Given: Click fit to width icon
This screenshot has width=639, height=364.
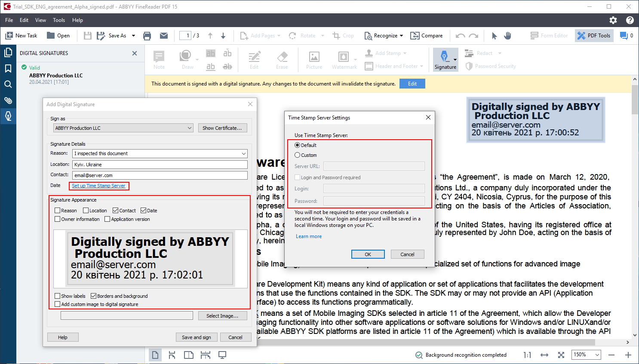Looking at the screenshot, I should tap(544, 355).
